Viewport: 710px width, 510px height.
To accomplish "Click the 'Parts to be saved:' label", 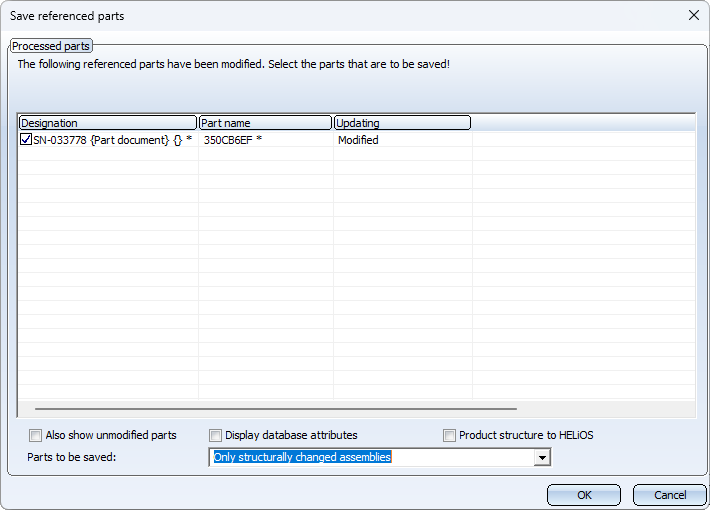I will coord(72,457).
